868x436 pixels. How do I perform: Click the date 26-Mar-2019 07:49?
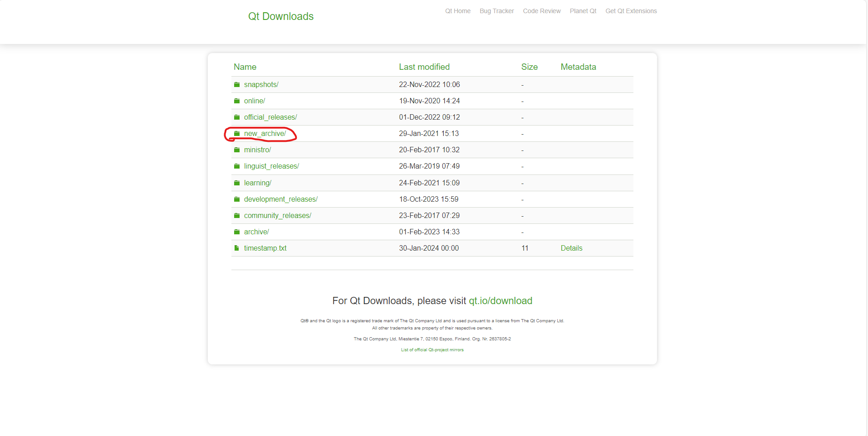(430, 166)
